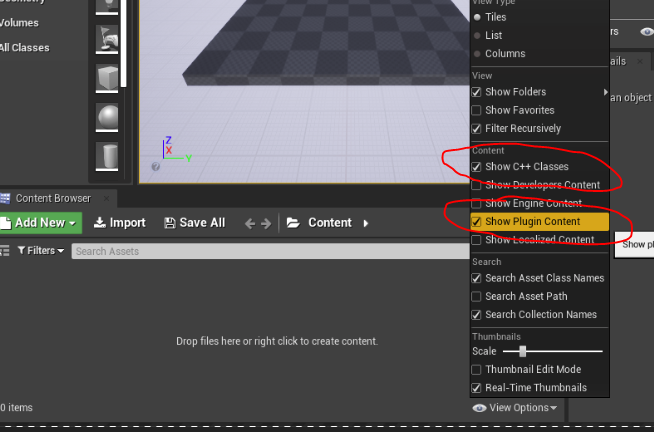654x432 pixels.
Task: Enable Search Asset Path
Action: (476, 296)
